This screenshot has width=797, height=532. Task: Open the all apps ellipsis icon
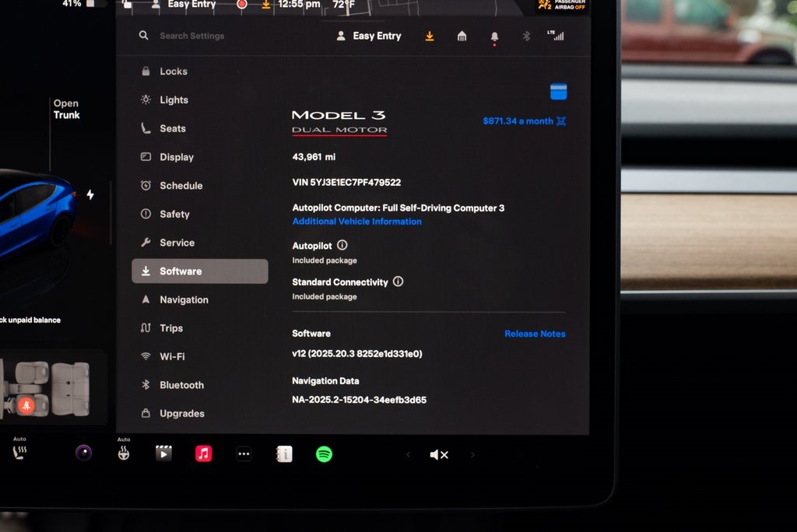(244, 454)
